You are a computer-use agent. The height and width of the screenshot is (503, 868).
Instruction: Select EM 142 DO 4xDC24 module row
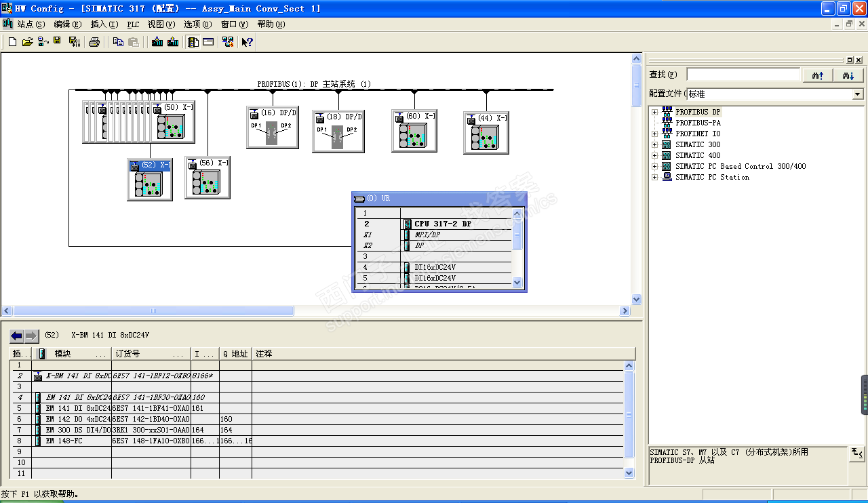(x=317, y=419)
